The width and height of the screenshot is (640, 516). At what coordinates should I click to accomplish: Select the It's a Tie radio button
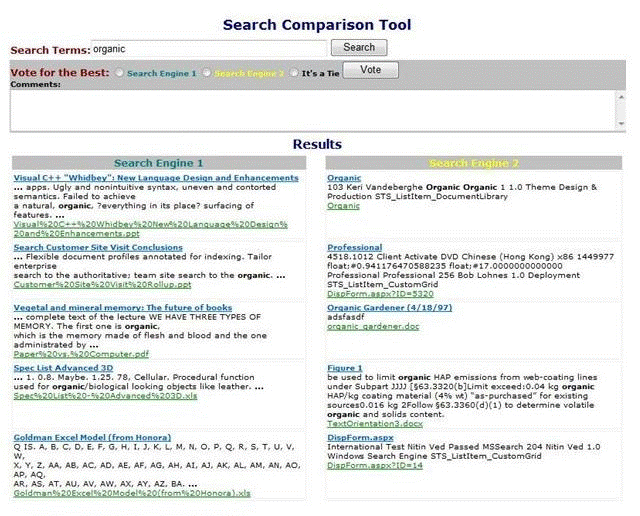[x=294, y=73]
